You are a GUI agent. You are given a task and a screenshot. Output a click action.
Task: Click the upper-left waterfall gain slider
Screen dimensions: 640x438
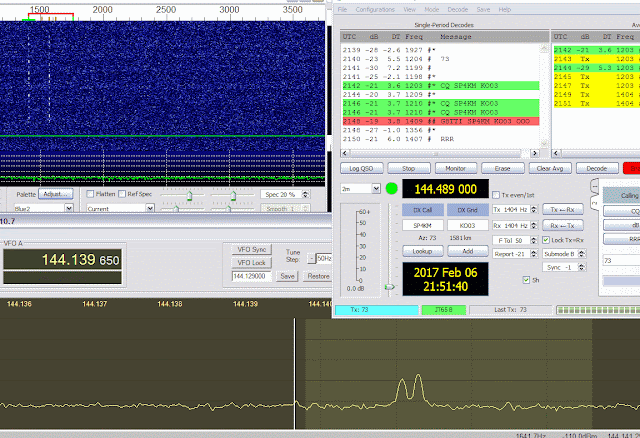(189, 196)
